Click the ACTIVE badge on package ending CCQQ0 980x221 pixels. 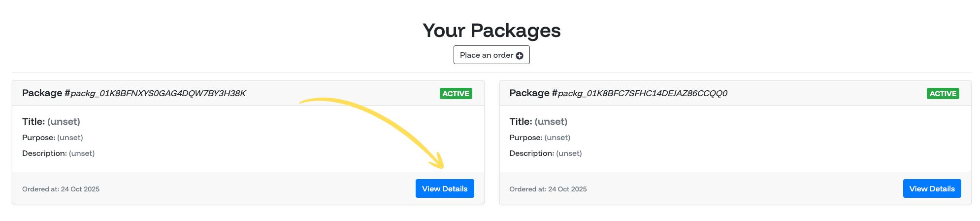point(943,94)
